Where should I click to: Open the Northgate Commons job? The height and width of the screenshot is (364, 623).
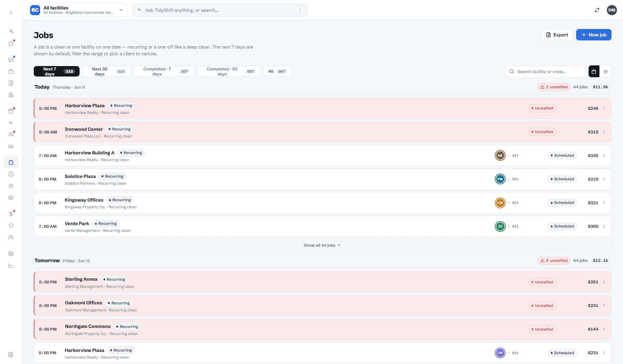click(x=323, y=329)
